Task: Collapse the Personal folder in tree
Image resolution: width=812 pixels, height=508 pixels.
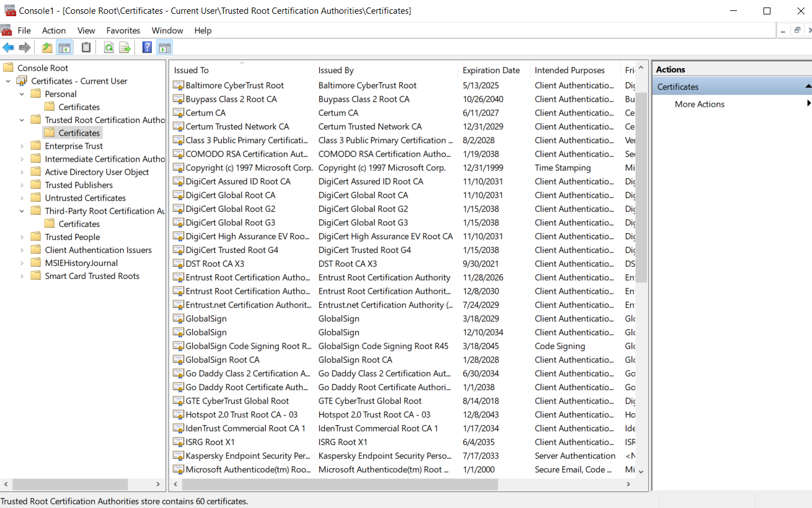Action: point(22,94)
